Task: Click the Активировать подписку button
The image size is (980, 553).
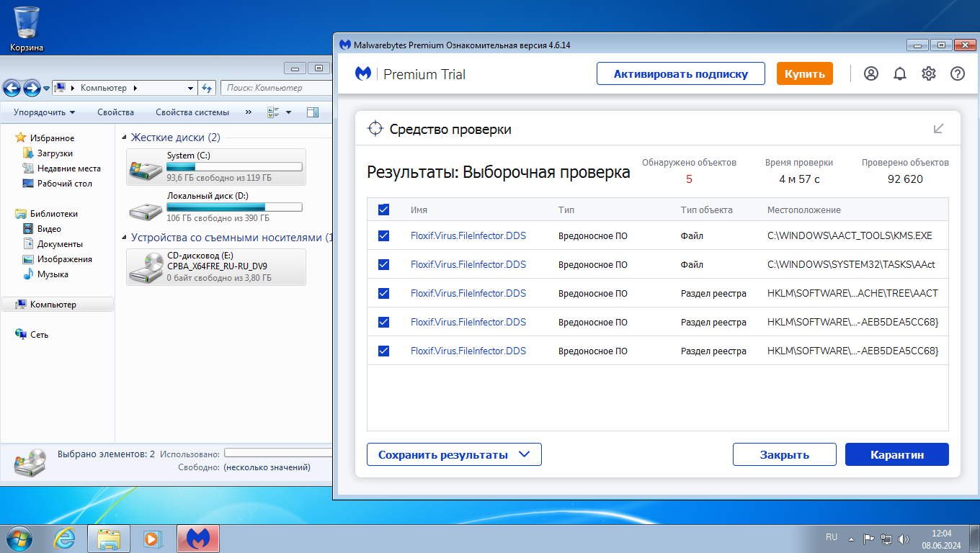Action: point(680,73)
